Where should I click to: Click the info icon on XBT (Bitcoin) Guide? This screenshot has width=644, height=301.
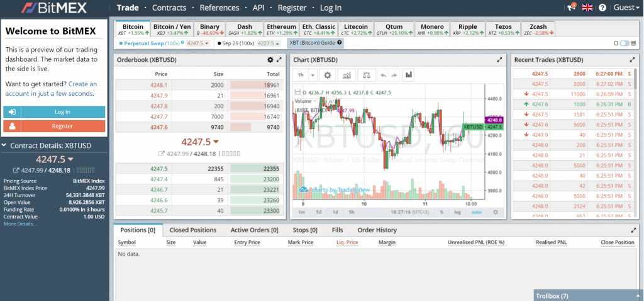tap(339, 43)
